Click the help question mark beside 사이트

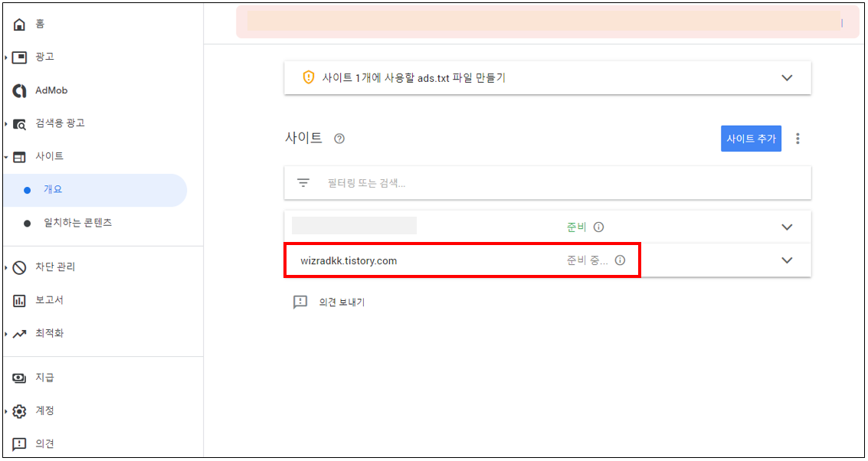coord(339,139)
